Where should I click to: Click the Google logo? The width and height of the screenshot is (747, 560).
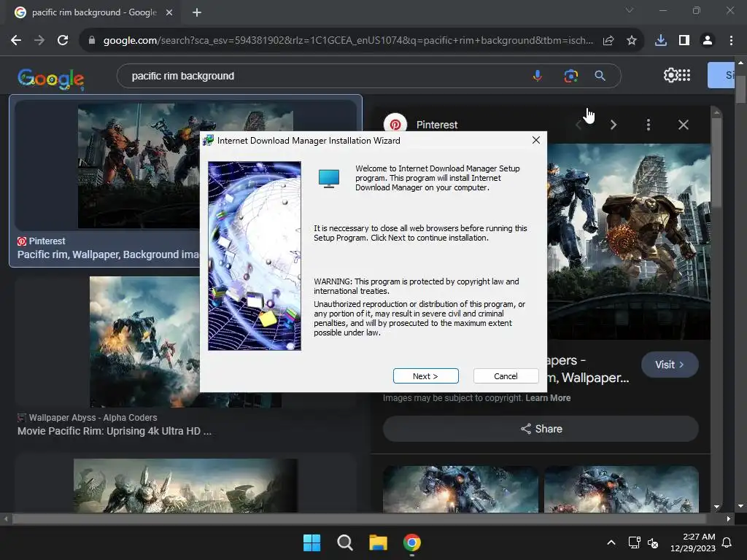pos(51,79)
